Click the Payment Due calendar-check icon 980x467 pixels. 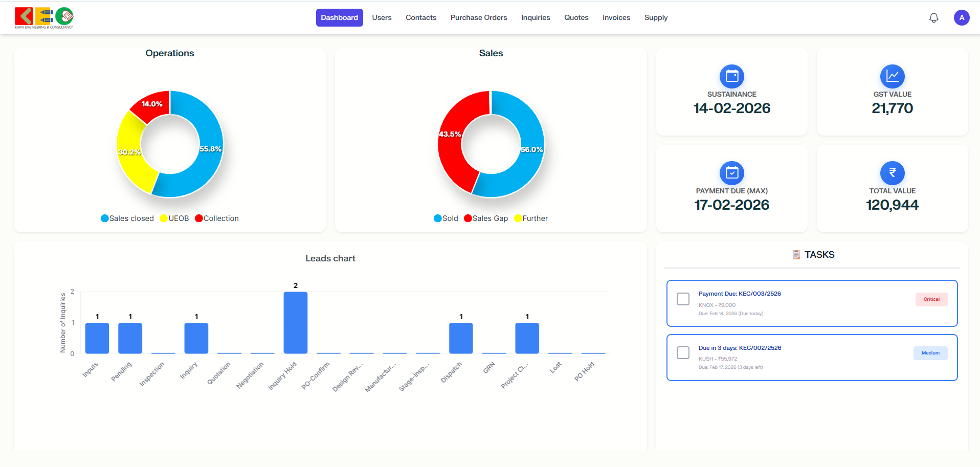(731, 173)
